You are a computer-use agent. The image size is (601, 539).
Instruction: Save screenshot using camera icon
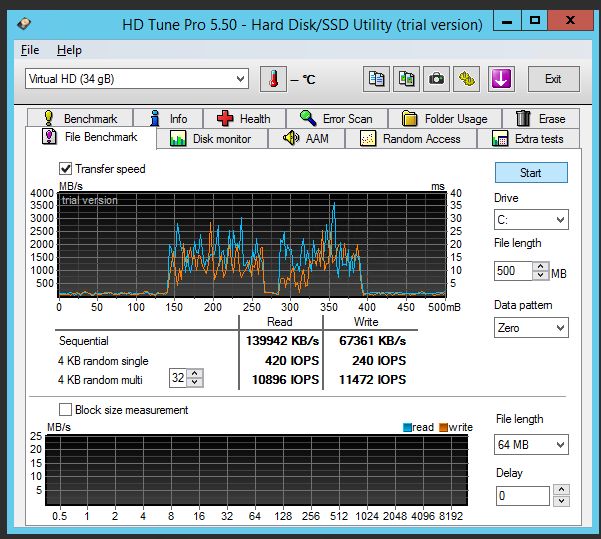point(436,79)
